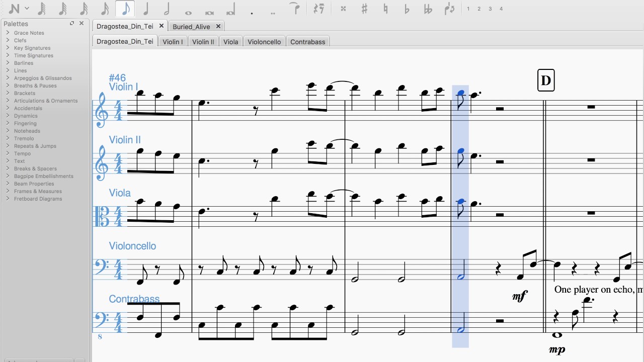Switch to voice 4

501,9
